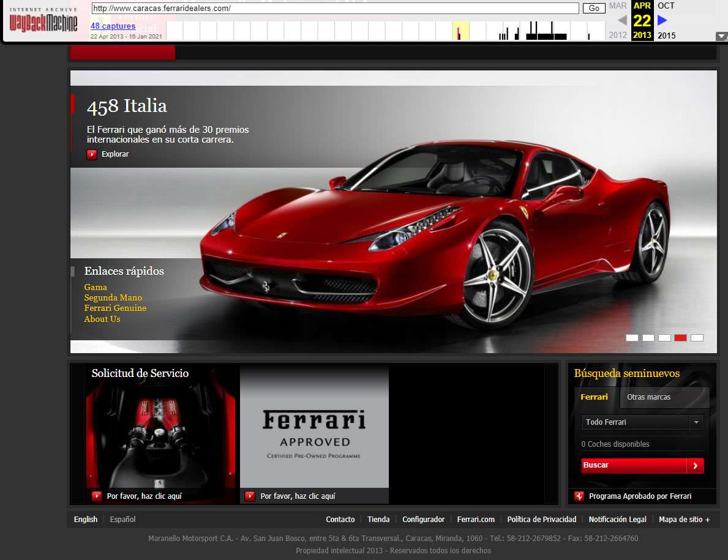Viewport: 728px width, 560px height.
Task: Click the red active navigation tab at top
Action: (122, 53)
